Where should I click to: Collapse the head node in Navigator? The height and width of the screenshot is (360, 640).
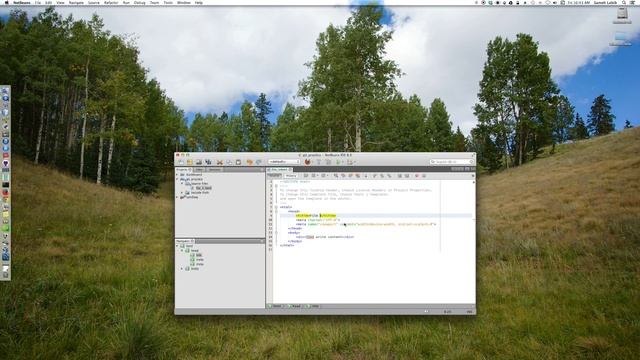pyautogui.click(x=182, y=251)
